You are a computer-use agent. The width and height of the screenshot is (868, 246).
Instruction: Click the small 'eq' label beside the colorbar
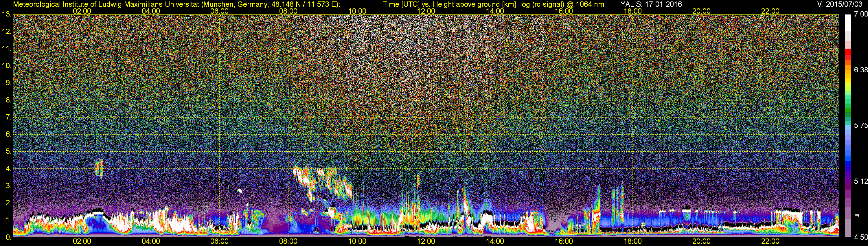click(x=857, y=215)
